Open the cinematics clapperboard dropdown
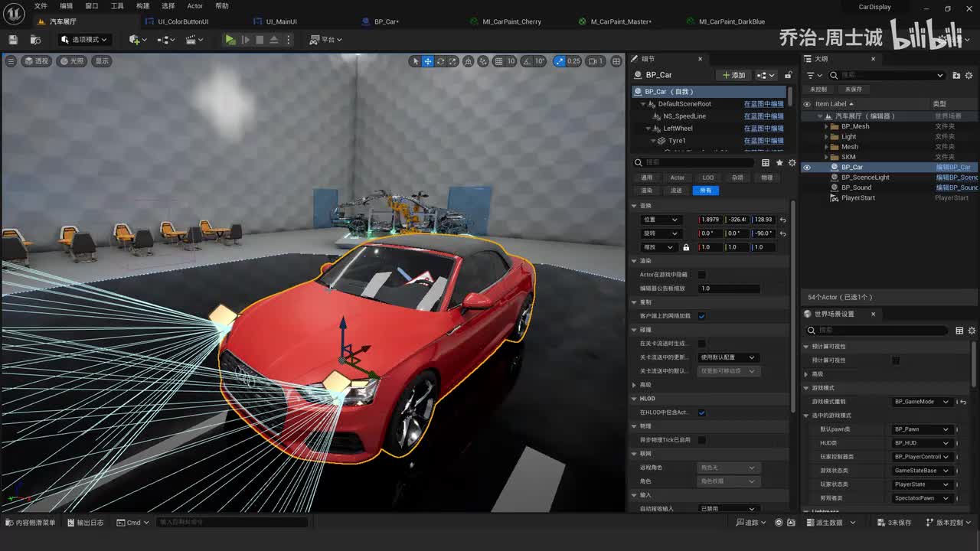The image size is (980, 551). (x=195, y=40)
